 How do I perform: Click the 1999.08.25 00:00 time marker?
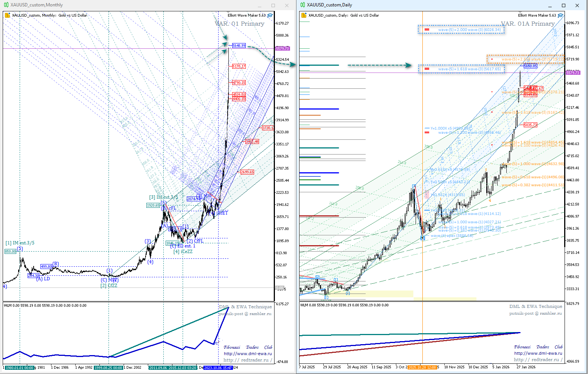click(x=109, y=368)
